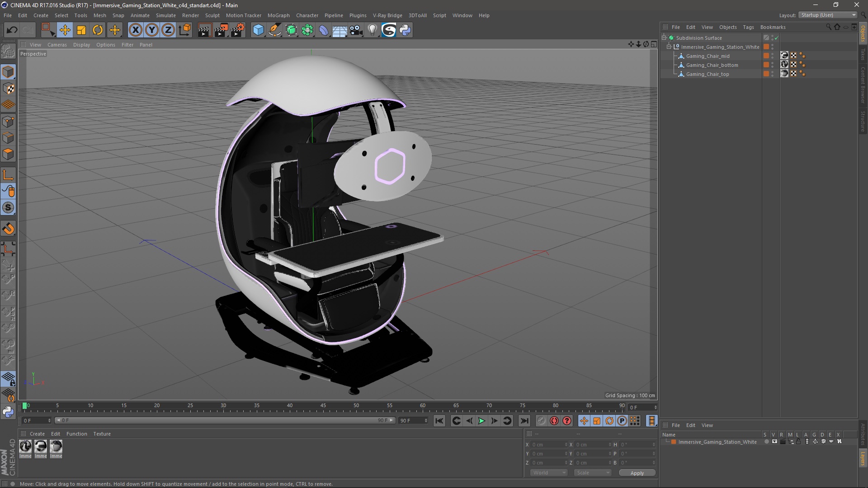
Task: Enable Points mode in the left toolbar
Action: coord(8,122)
